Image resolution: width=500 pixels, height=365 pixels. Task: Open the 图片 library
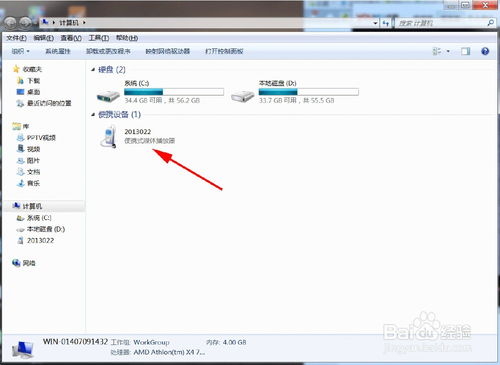click(33, 161)
